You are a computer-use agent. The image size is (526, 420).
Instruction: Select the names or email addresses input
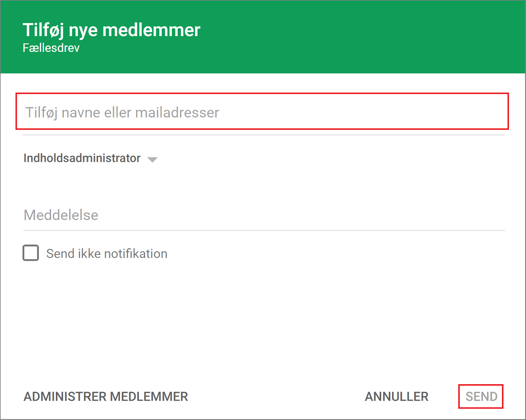(262, 112)
